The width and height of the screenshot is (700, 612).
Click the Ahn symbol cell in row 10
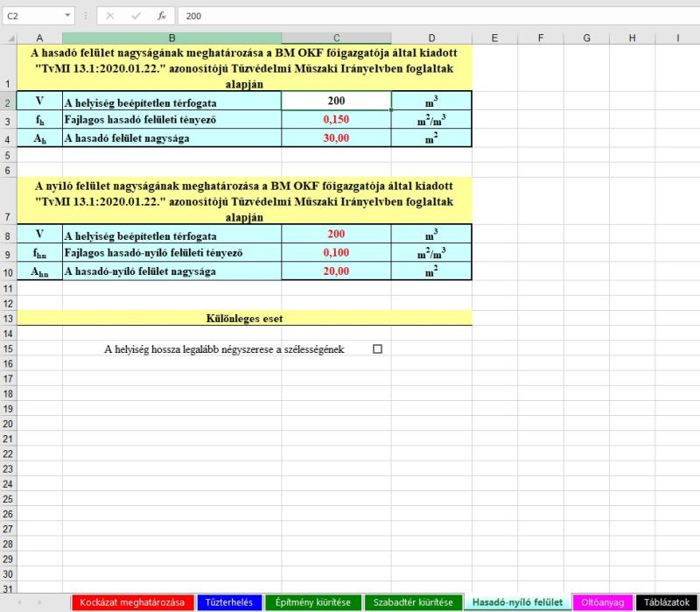tap(39, 271)
